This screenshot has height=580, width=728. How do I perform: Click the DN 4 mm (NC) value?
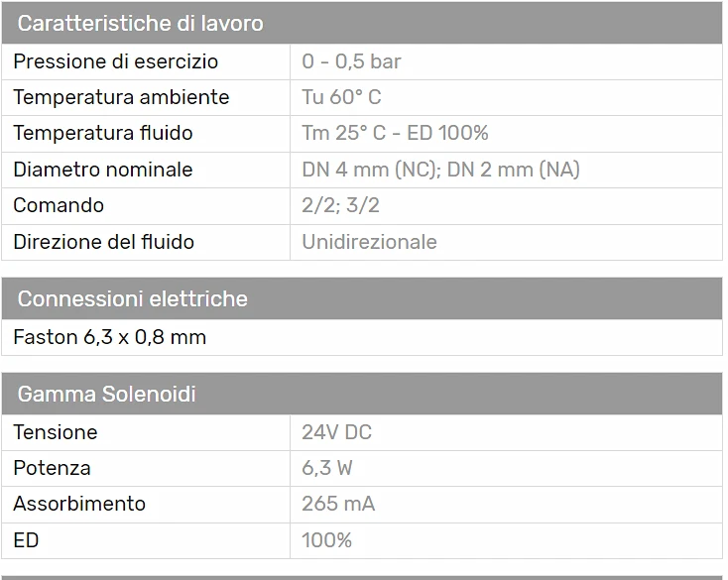(x=371, y=170)
